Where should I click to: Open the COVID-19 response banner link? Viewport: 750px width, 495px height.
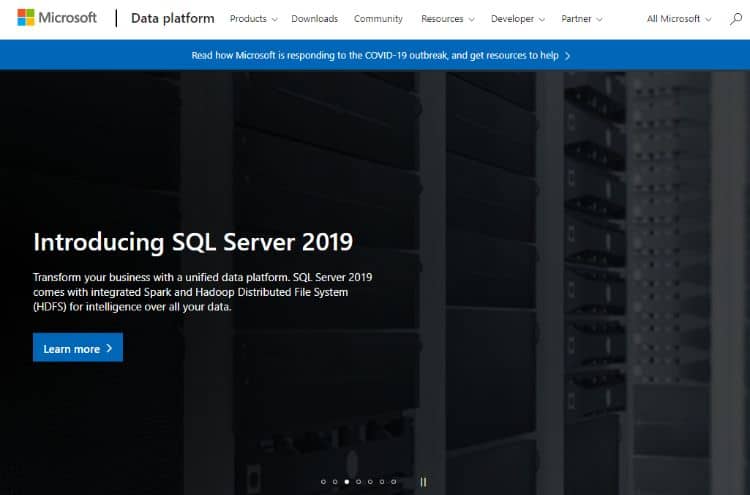(381, 55)
